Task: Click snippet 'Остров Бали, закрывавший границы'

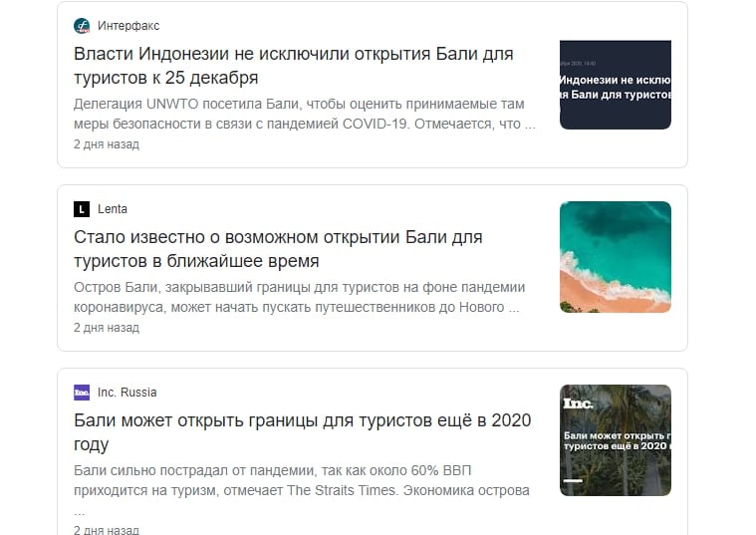Action: [300, 297]
